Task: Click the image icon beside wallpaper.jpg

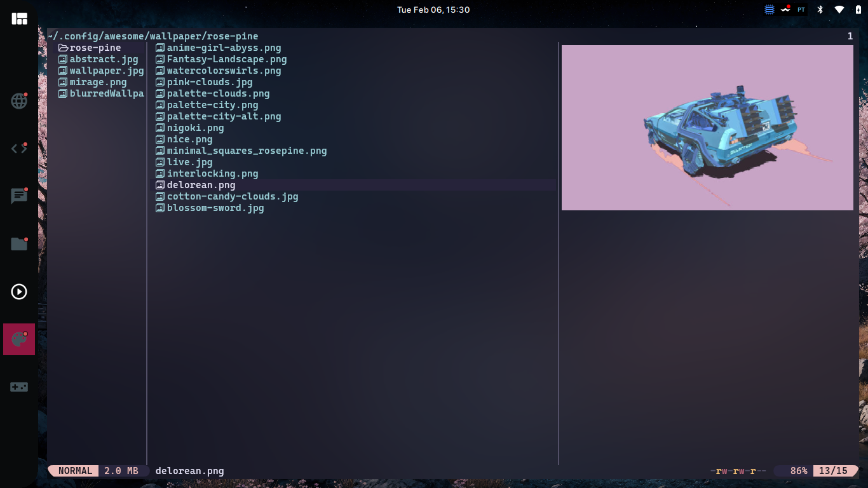Action: click(x=63, y=71)
